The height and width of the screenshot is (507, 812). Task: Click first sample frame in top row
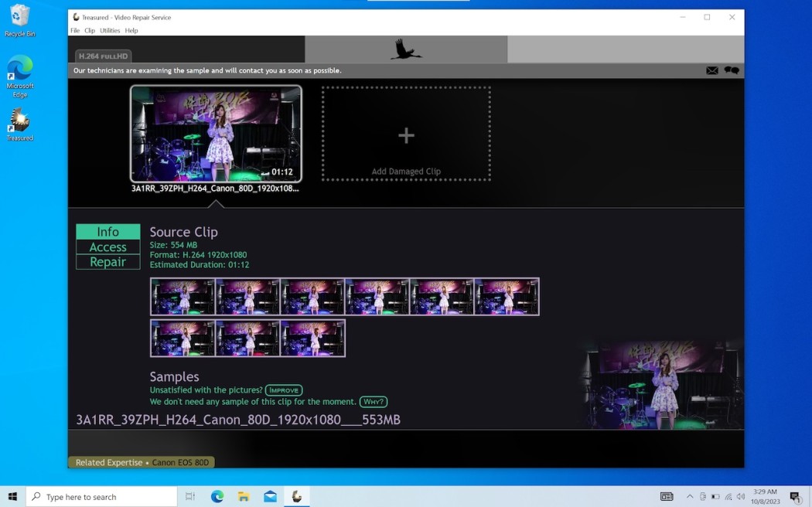[183, 297]
